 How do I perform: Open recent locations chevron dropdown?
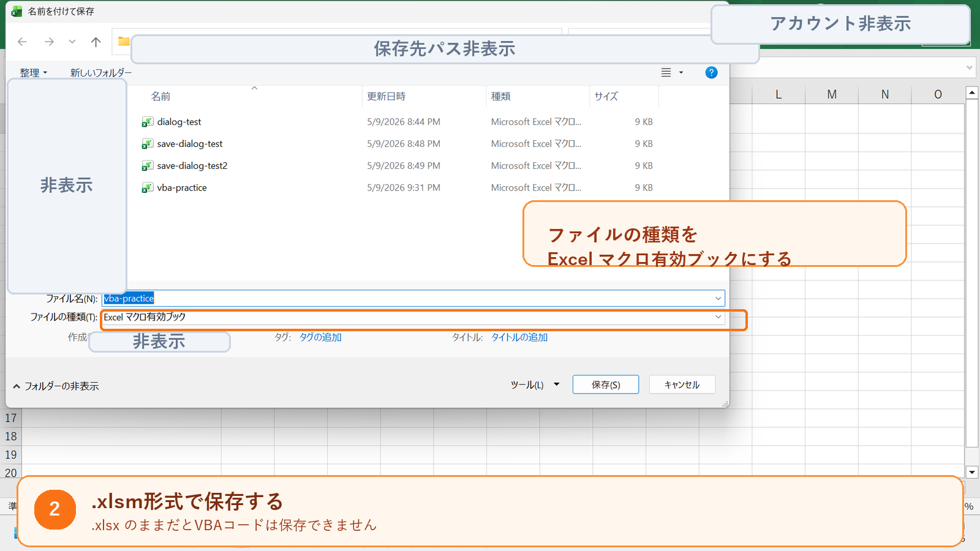(x=72, y=42)
